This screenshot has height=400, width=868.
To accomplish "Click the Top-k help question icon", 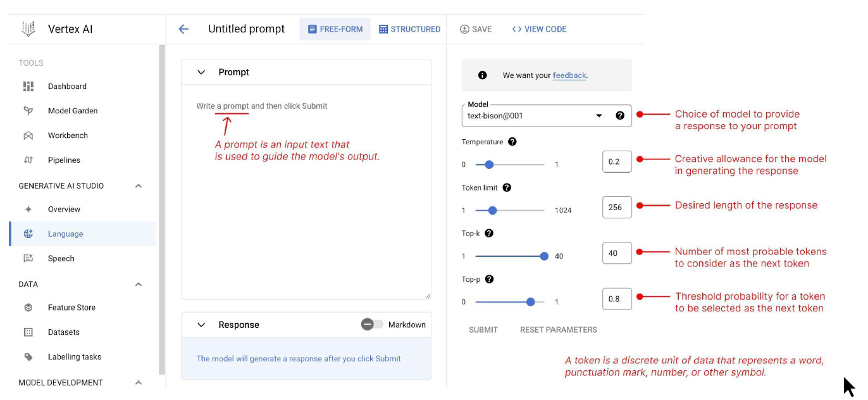I will coord(488,233).
